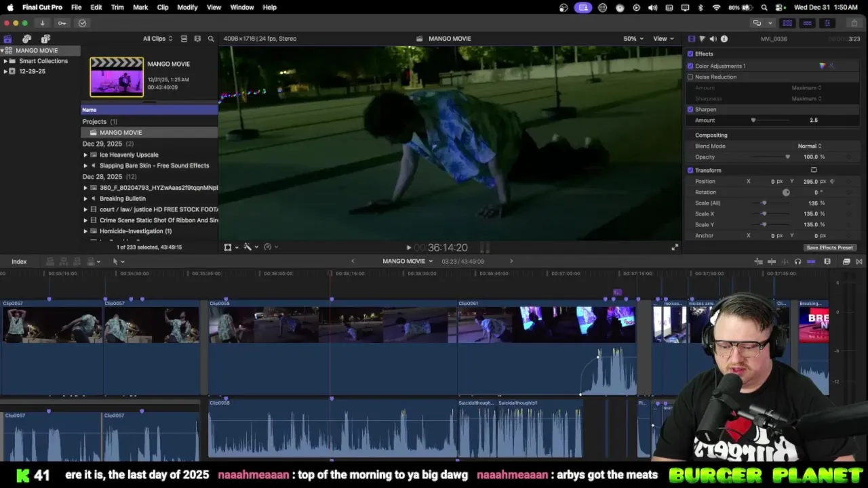The image size is (868, 488).
Task: Click the Rotation dial
Action: pos(786,192)
